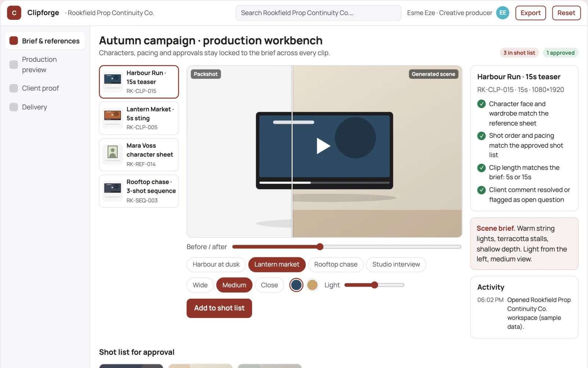
Task: Pick the navy blue color swatch
Action: click(296, 285)
